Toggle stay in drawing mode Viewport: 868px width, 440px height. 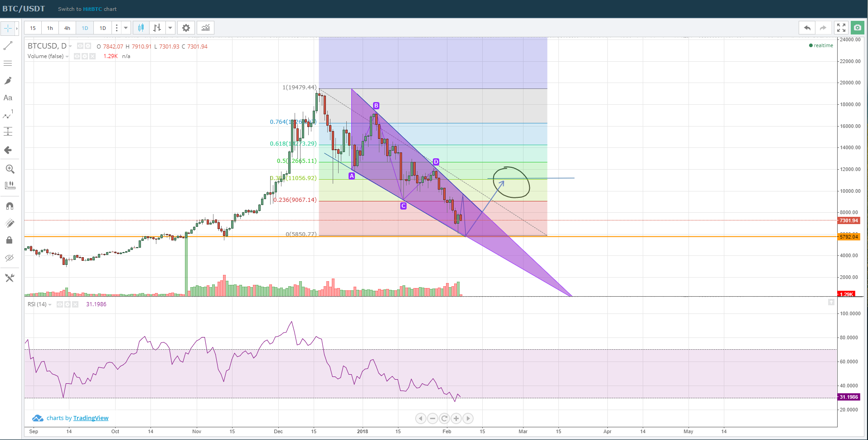point(10,223)
